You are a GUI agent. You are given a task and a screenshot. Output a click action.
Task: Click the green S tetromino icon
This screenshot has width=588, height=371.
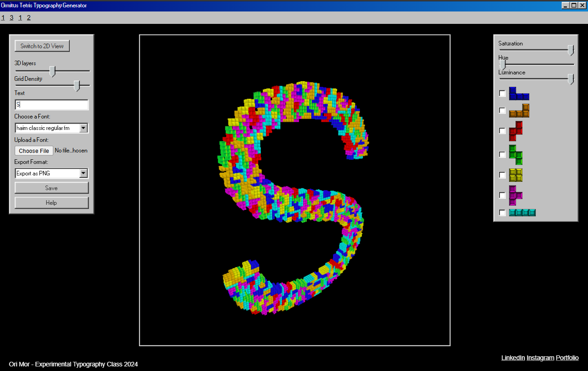516,155
